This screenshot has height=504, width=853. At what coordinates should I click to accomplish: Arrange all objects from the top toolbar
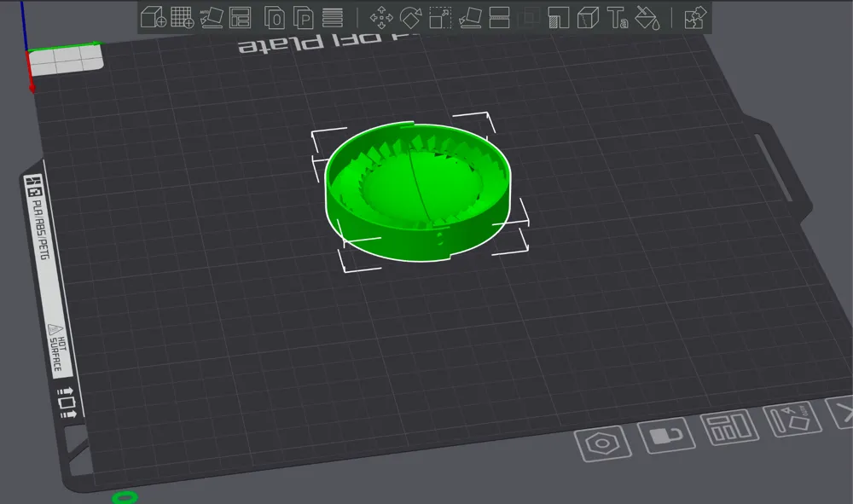(x=241, y=17)
